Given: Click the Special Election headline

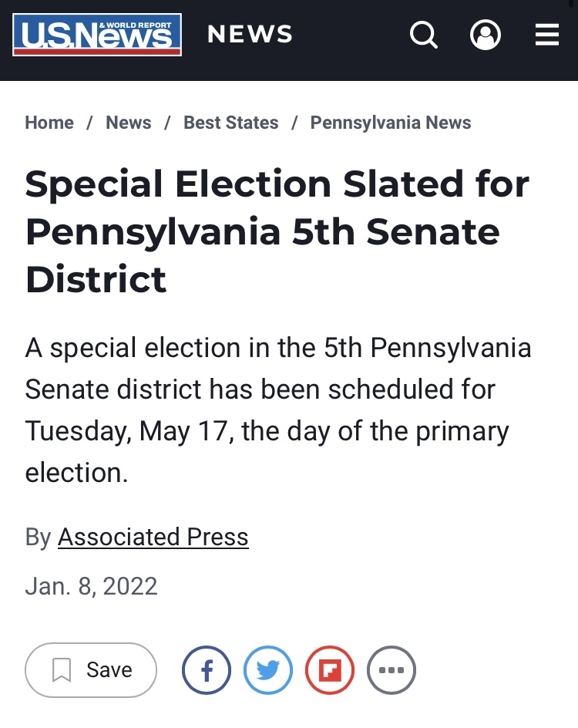Looking at the screenshot, I should (277, 231).
